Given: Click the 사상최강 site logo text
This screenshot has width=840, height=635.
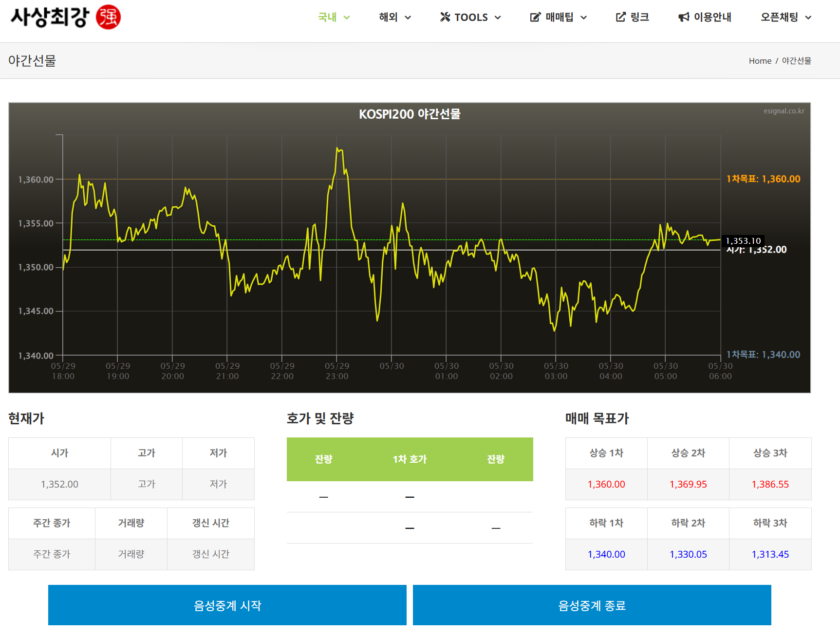Looking at the screenshot, I should (x=50, y=17).
